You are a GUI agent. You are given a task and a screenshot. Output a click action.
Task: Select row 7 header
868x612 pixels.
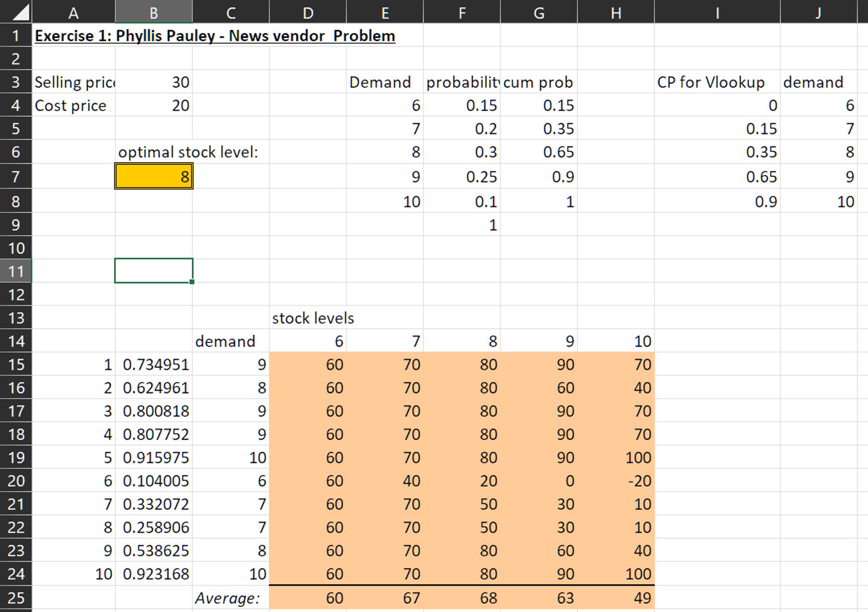point(16,176)
